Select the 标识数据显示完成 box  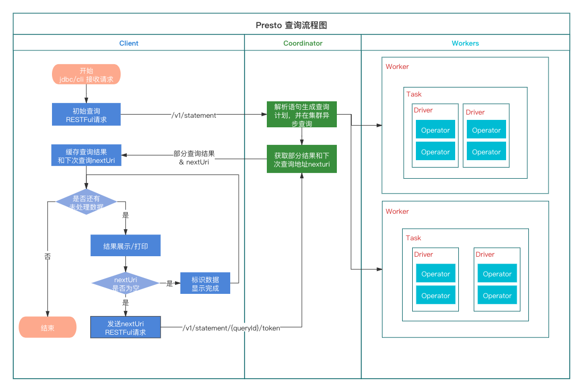click(x=205, y=284)
